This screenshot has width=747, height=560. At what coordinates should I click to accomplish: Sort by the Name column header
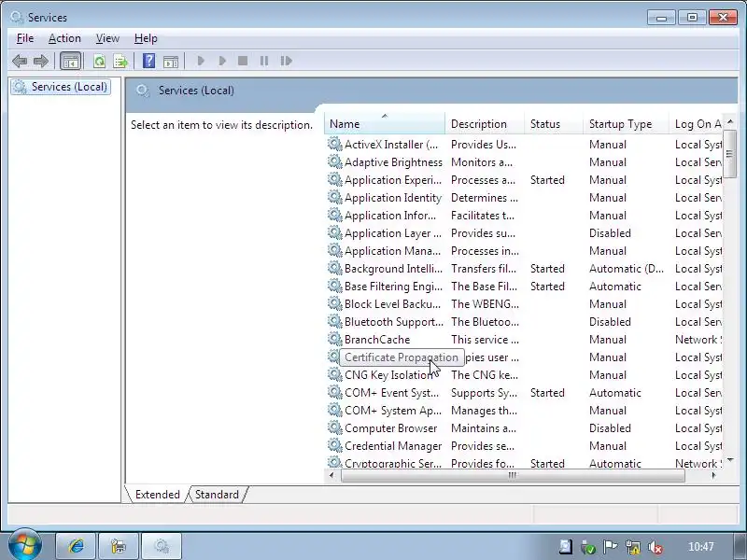[385, 124]
